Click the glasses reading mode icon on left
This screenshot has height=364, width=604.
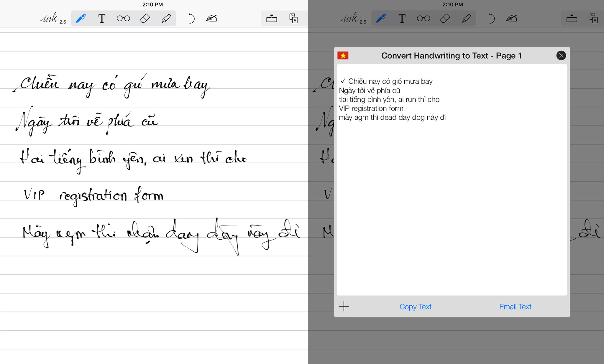[x=123, y=19]
